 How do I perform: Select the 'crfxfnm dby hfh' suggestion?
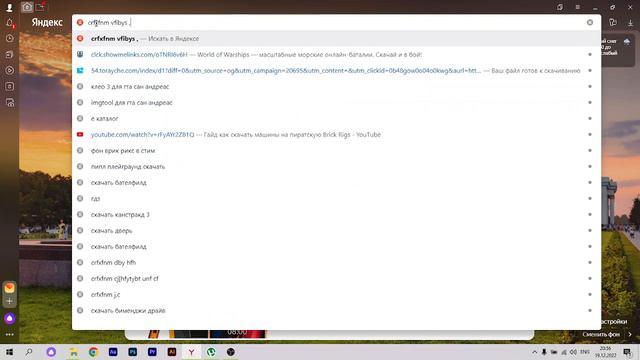click(336, 262)
